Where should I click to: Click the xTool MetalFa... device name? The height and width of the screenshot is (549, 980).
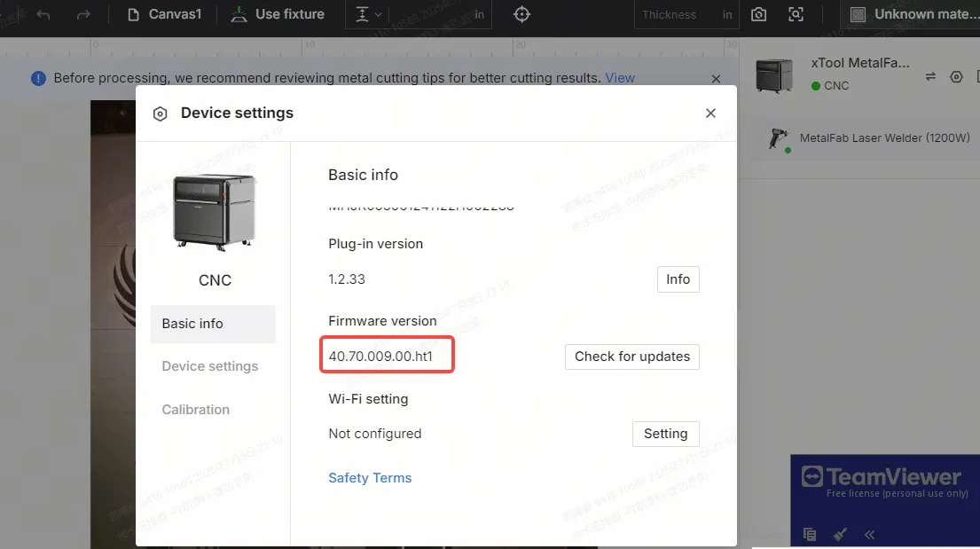[x=860, y=63]
